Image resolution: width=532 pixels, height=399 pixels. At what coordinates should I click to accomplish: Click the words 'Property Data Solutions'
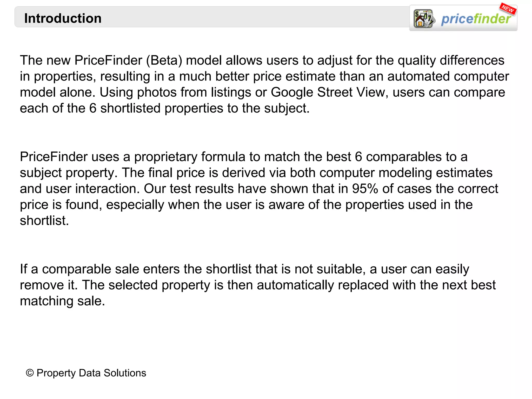[91, 373]
